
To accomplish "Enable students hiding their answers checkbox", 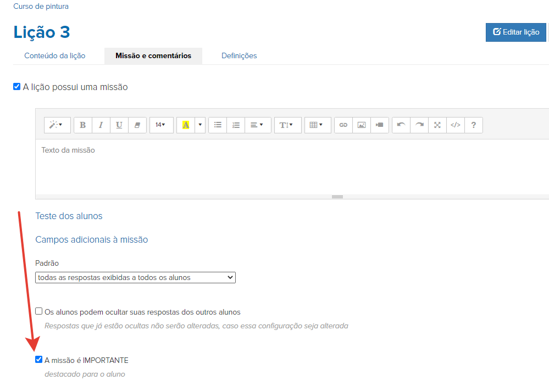I will coord(39,311).
